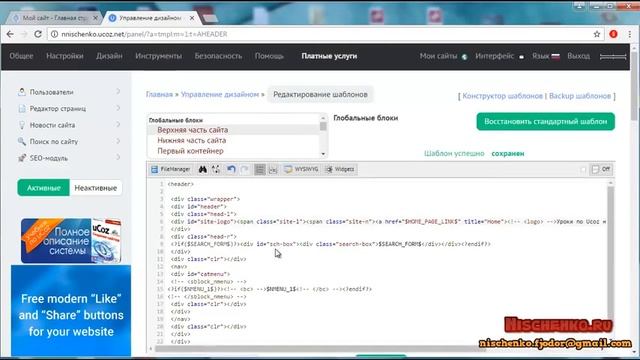This screenshot has height=360, width=640.
Task: Bookmark page with the star icon
Action: pos(597,34)
